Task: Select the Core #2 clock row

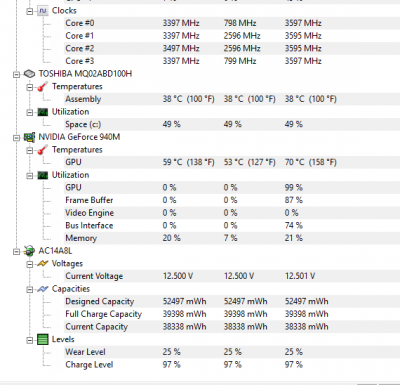Action: click(232, 49)
